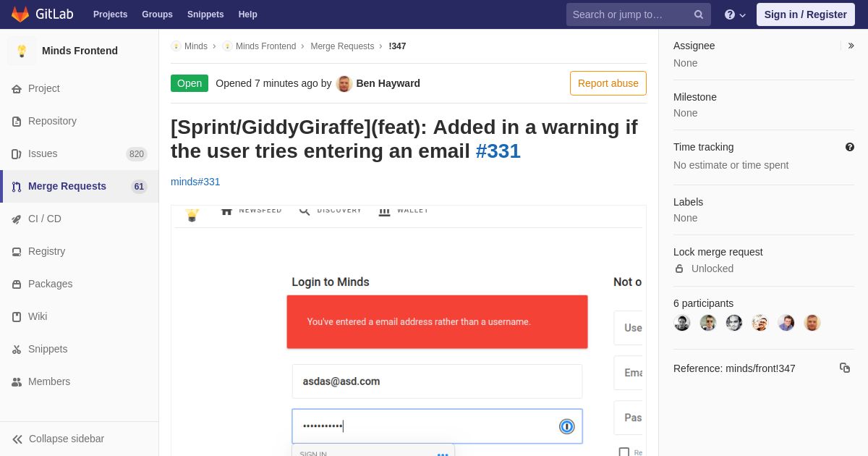Click the Minds Frontend lightbulb avatar
The image size is (868, 456).
pos(22,51)
